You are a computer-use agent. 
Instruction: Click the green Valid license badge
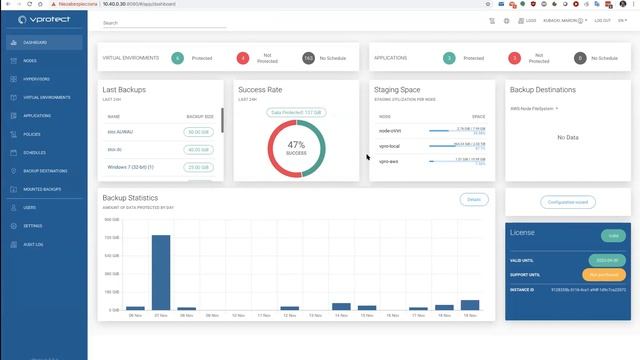[613, 236]
